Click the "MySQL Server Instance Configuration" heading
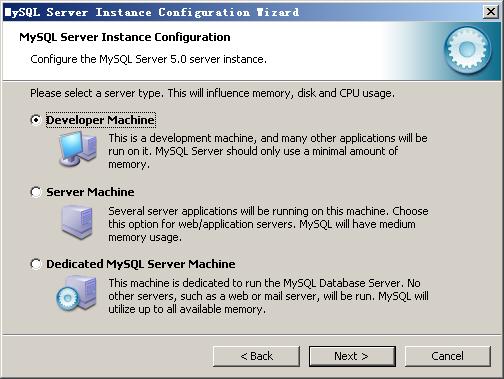This screenshot has width=504, height=379. pyautogui.click(x=125, y=37)
